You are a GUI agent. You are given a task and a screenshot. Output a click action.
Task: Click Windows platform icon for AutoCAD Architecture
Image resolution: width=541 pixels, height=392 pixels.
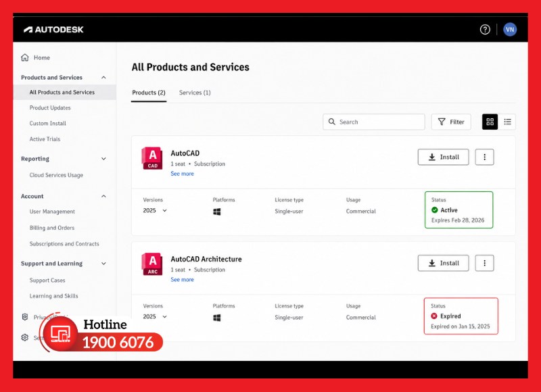tap(216, 318)
